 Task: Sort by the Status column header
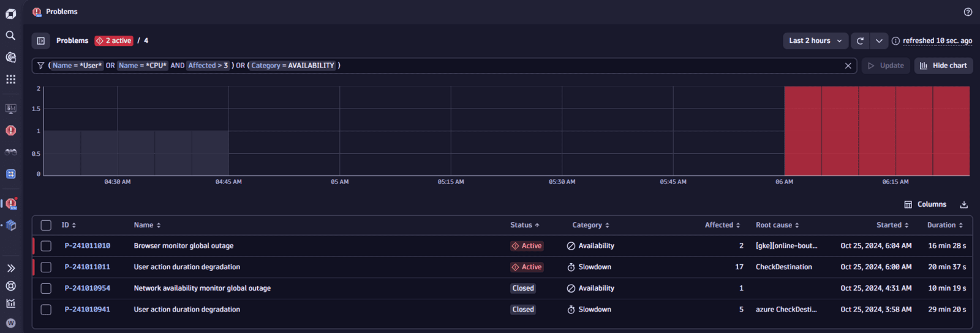coord(524,225)
